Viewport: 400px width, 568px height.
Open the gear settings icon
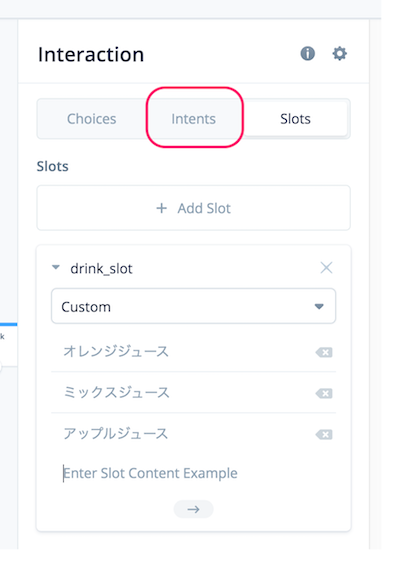pos(339,54)
